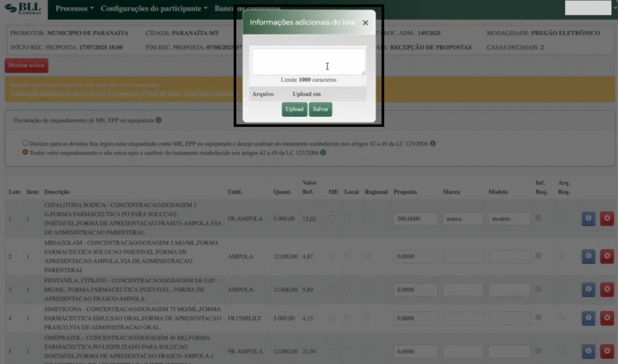This screenshot has height=364, width=618.
Task: Click the Proposta field for lote 2
Action: point(415,257)
